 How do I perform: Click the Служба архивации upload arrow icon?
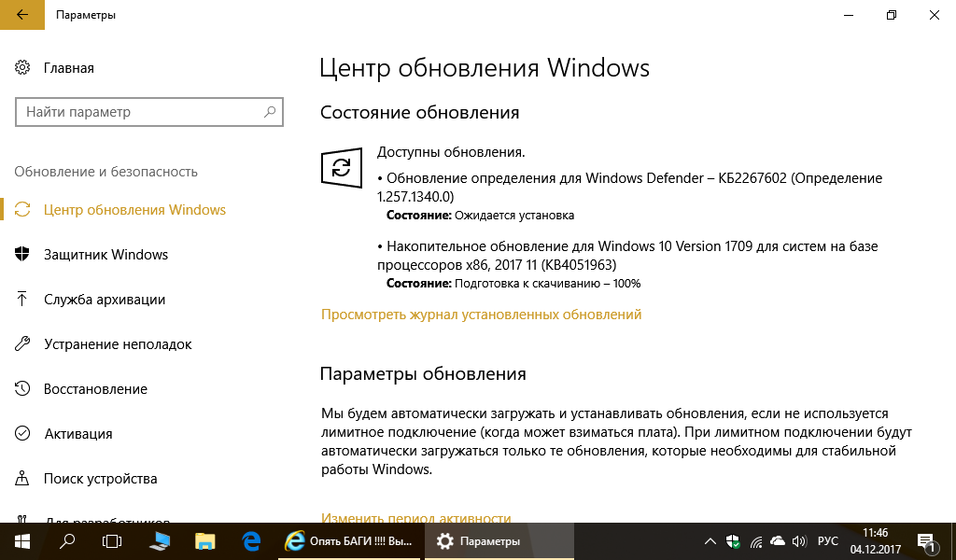point(22,300)
